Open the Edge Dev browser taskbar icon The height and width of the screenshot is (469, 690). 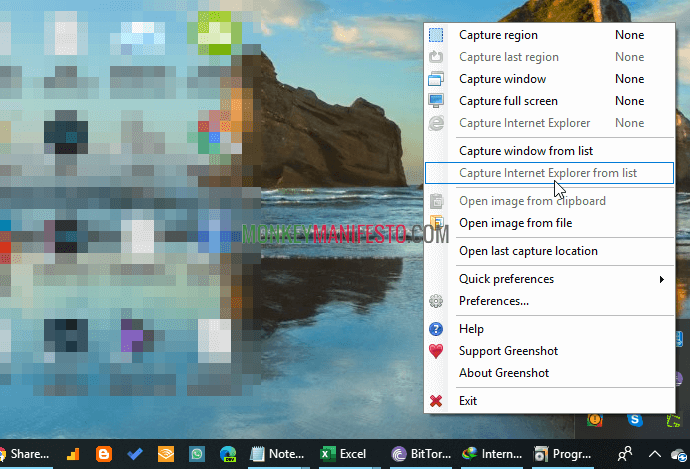[x=228, y=454]
